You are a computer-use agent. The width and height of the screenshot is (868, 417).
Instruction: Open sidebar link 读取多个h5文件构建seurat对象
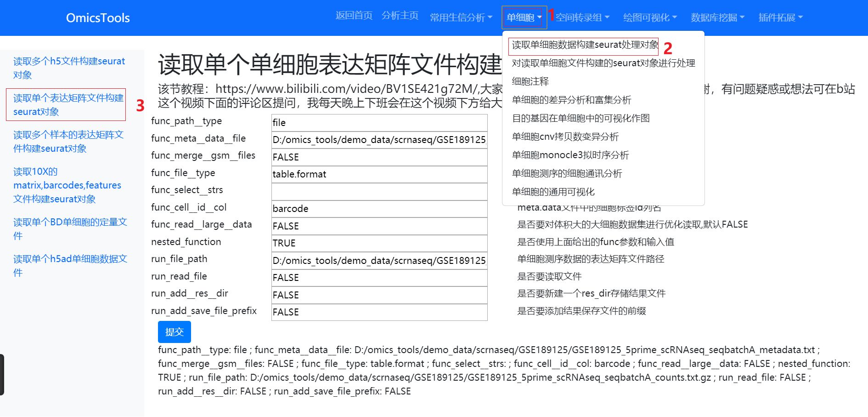pyautogui.click(x=69, y=68)
